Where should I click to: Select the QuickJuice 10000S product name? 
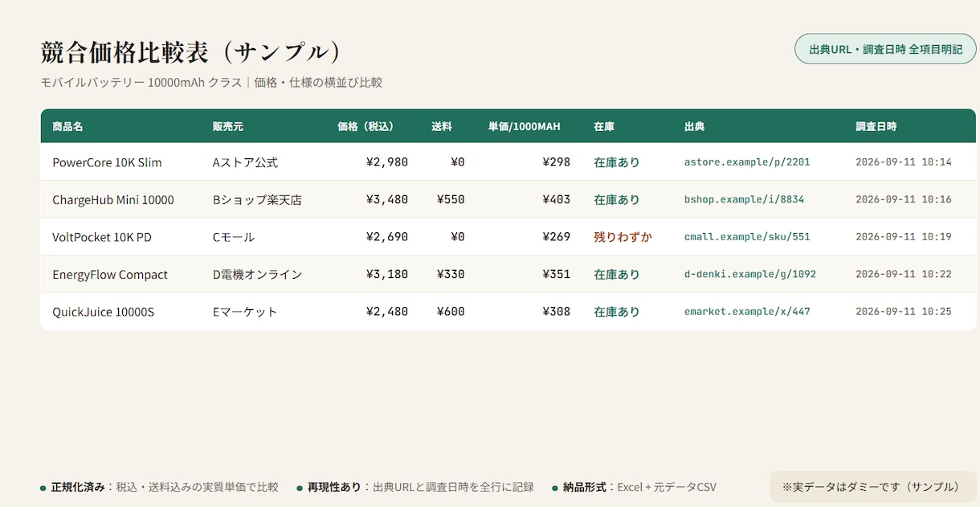[103, 312]
